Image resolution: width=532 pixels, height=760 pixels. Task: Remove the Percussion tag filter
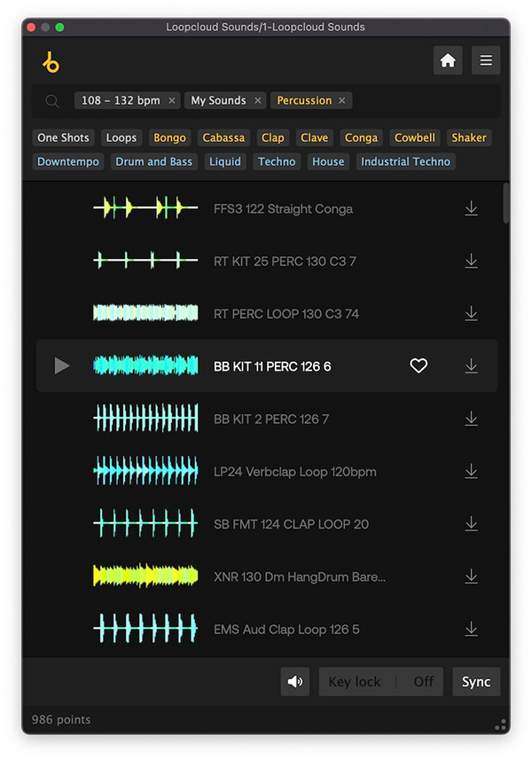pos(342,101)
